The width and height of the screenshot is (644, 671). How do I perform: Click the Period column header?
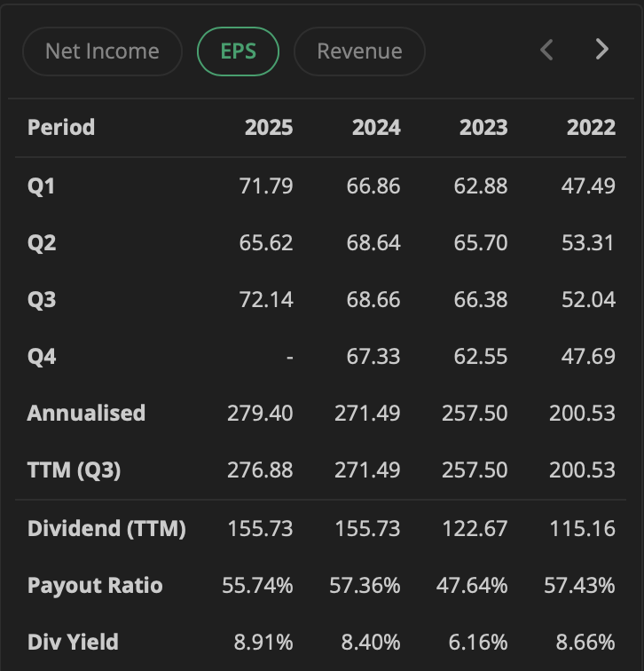(61, 127)
